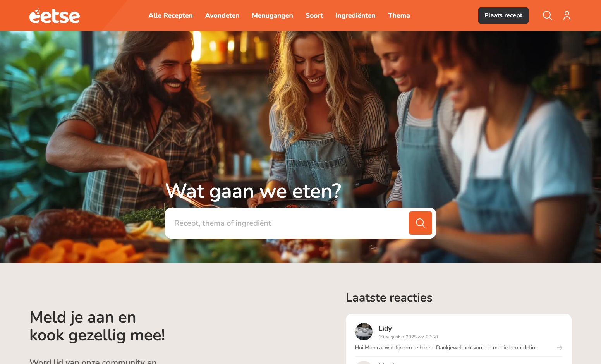Open Lidy's username link
This screenshot has width=601, height=364.
point(385,328)
